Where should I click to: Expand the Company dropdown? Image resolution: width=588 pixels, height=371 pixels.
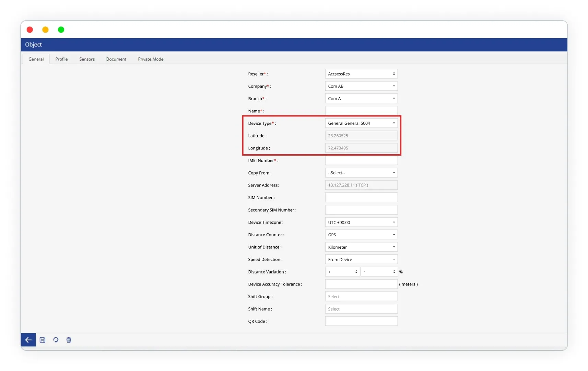(361, 86)
